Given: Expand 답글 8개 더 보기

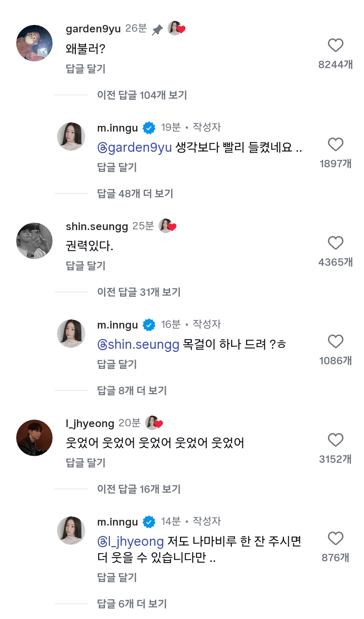Looking at the screenshot, I should [x=132, y=391].
